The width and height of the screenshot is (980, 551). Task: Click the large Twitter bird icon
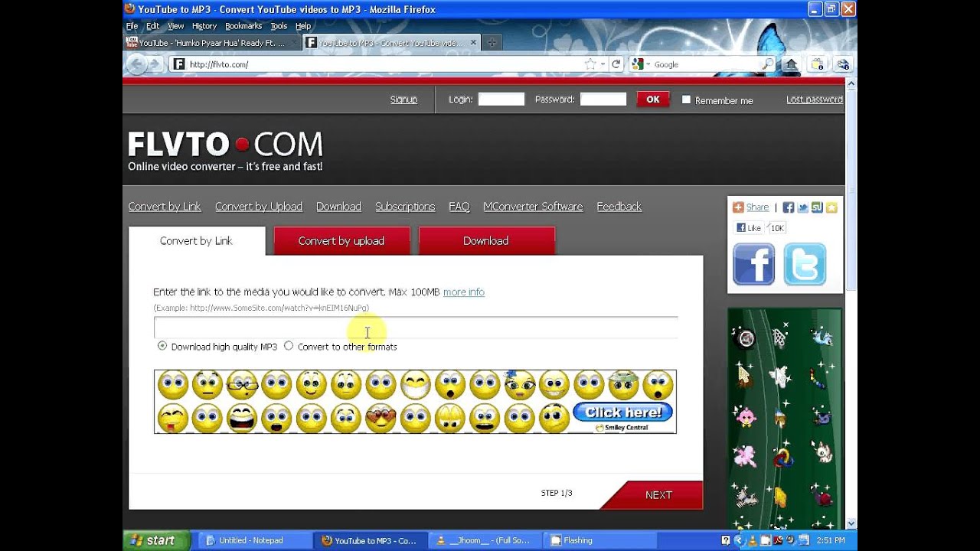tap(804, 264)
